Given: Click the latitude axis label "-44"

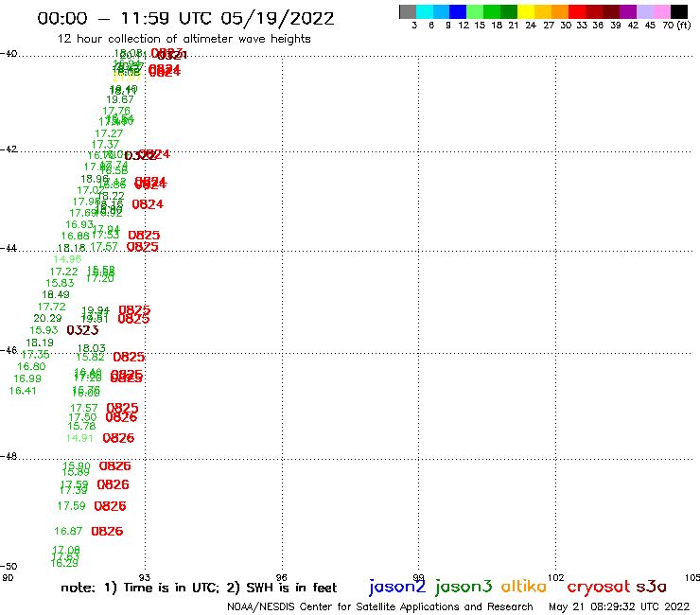Looking at the screenshot, I should [9, 248].
